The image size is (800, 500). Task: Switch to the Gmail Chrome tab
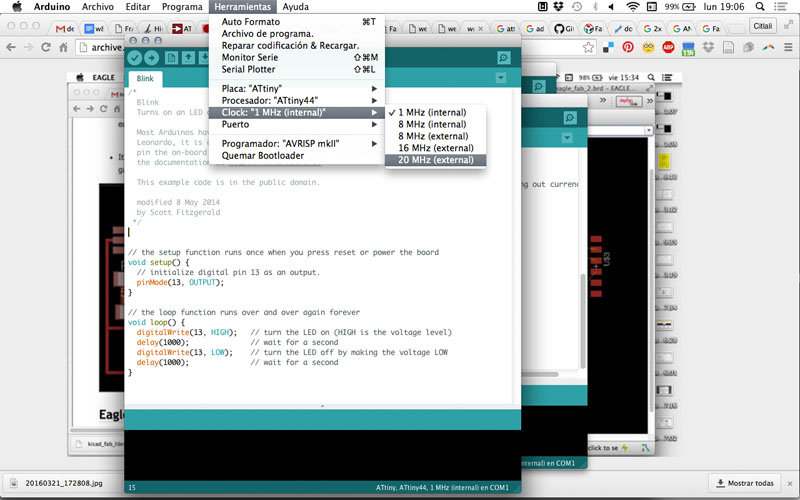(x=65, y=29)
